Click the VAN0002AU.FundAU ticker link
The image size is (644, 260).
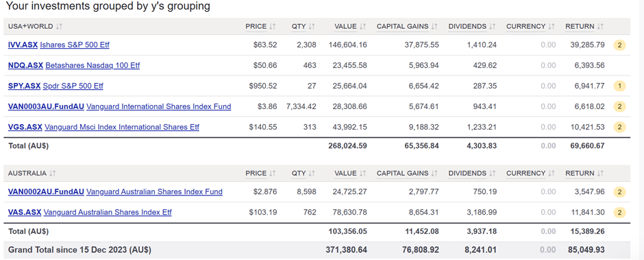[46, 191]
